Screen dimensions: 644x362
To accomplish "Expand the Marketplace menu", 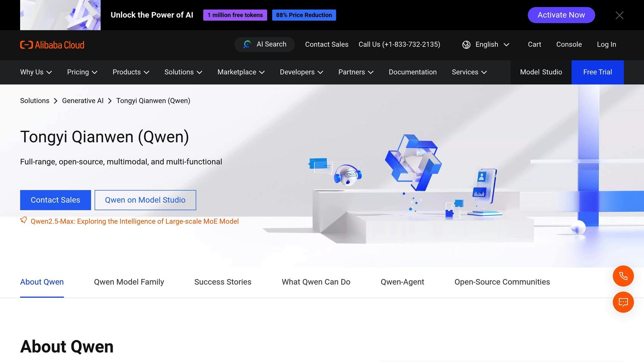I will (241, 72).
